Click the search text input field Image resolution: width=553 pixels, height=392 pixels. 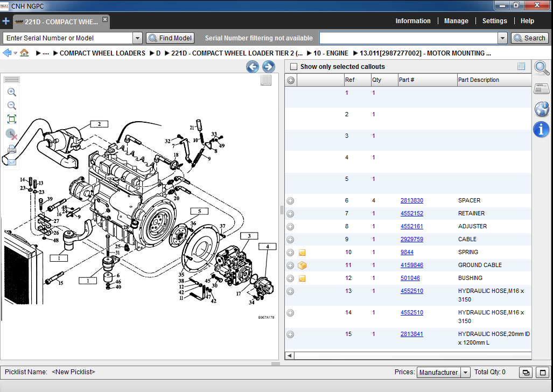tap(408, 38)
